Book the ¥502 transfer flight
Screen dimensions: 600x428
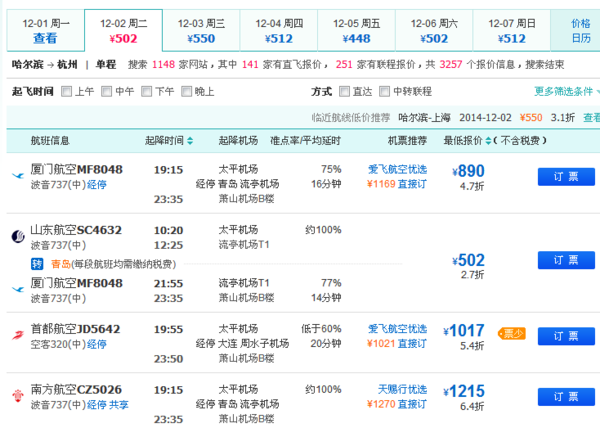tap(566, 260)
